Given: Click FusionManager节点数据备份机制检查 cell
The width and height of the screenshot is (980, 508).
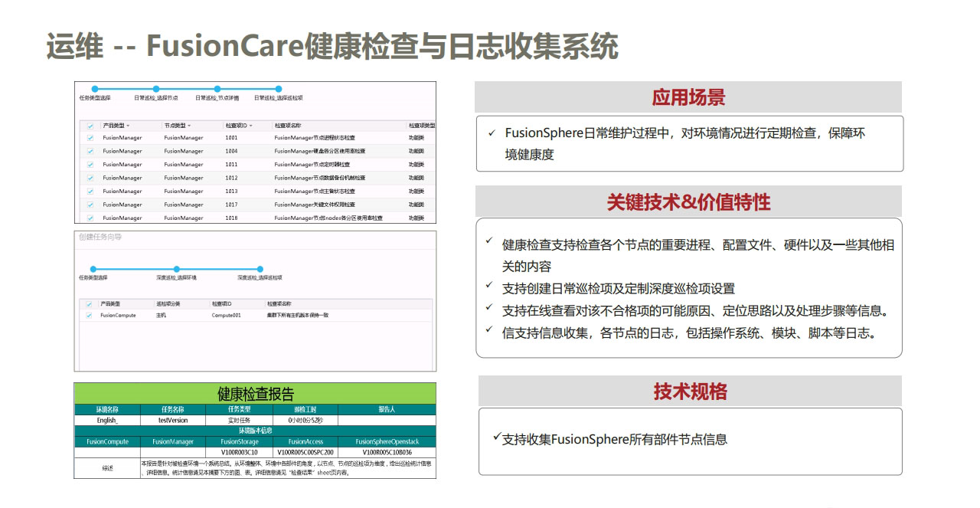Looking at the screenshot, I should 320,178.
